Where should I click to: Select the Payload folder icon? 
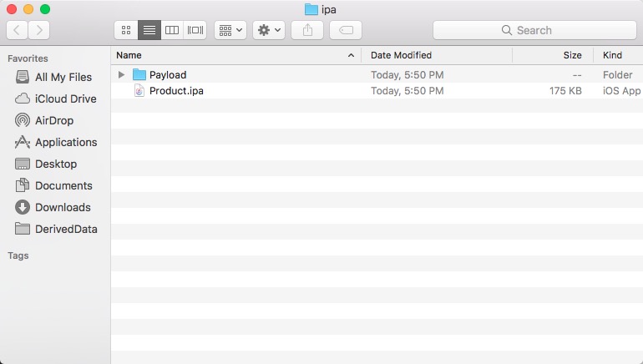click(x=139, y=75)
